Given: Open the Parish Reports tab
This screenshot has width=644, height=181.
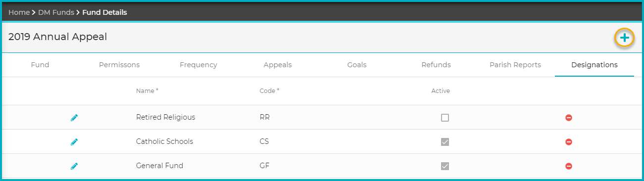Looking at the screenshot, I should [x=515, y=65].
